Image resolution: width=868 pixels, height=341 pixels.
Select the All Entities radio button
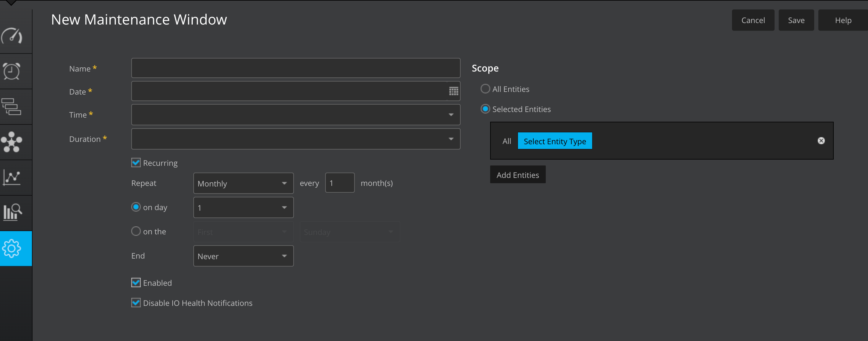coord(485,89)
